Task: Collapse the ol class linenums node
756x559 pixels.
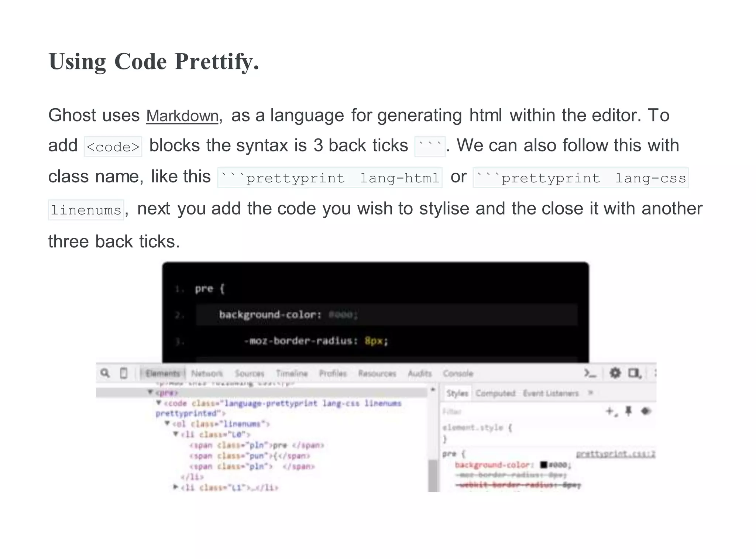Action: pos(167,423)
